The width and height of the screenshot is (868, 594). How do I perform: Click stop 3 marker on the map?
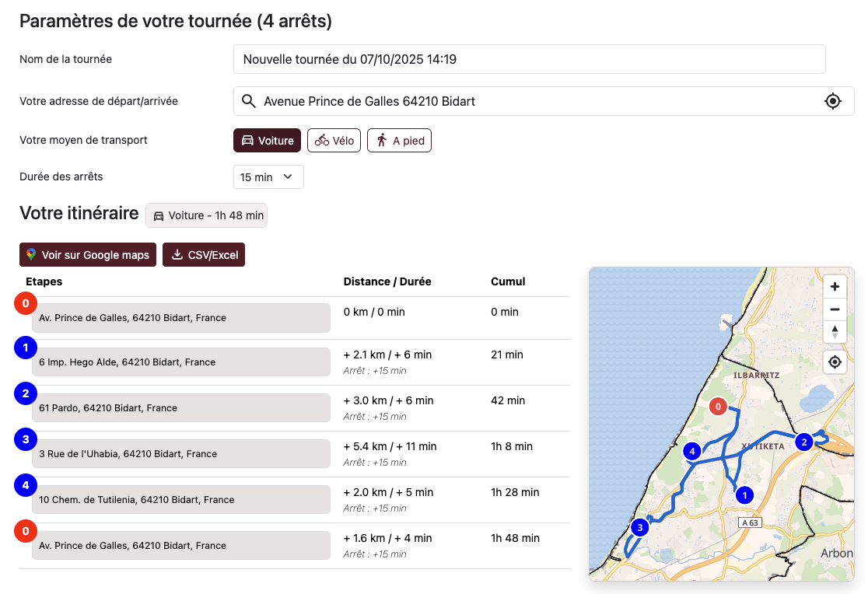[639, 527]
